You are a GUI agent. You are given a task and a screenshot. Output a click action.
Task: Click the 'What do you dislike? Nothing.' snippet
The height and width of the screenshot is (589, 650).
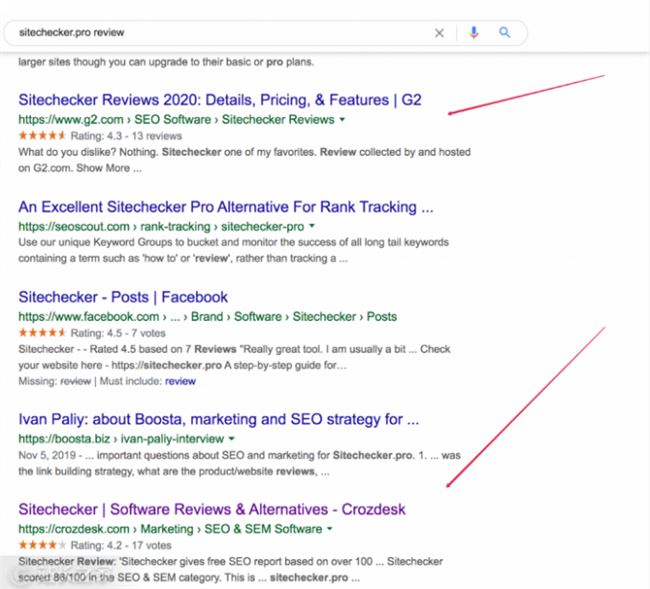point(245,160)
